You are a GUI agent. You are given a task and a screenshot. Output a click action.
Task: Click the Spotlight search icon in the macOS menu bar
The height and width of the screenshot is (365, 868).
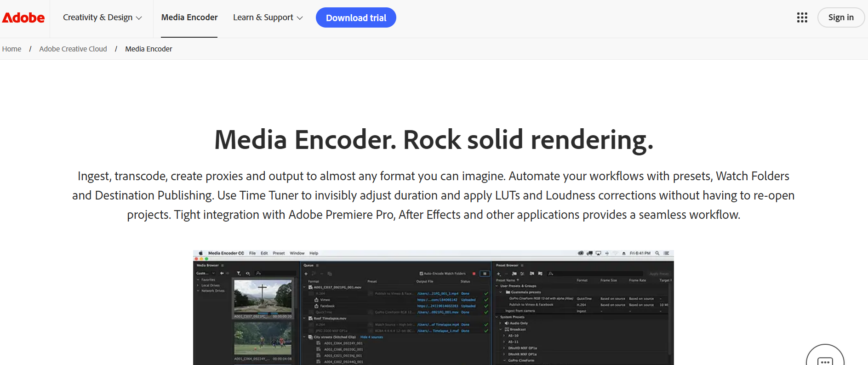tap(657, 253)
